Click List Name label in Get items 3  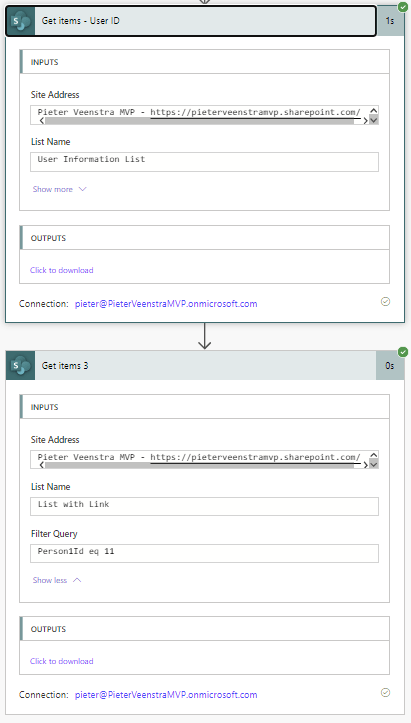pyautogui.click(x=50, y=487)
